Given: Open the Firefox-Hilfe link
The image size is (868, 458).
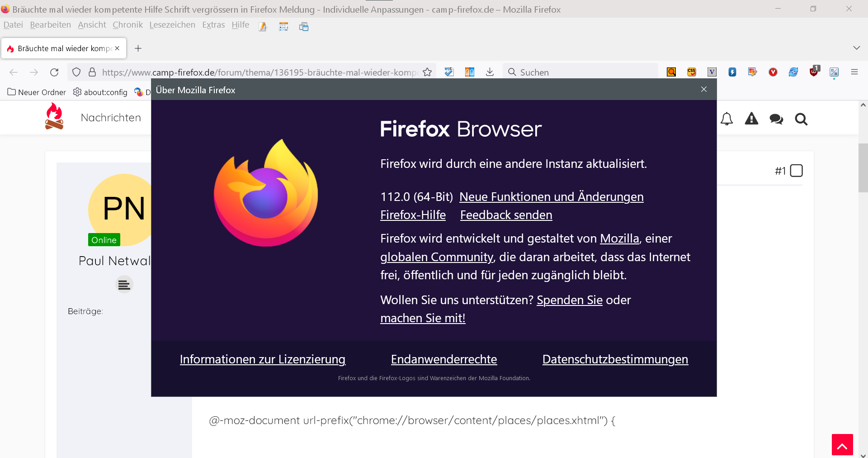Looking at the screenshot, I should coord(413,215).
